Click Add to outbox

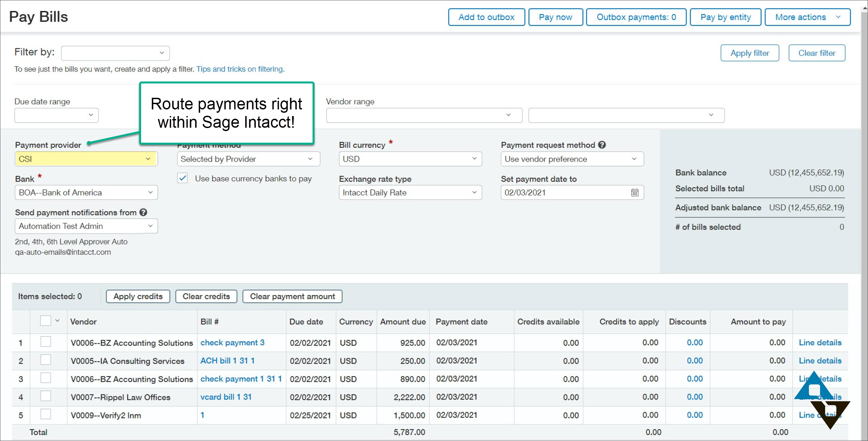486,17
